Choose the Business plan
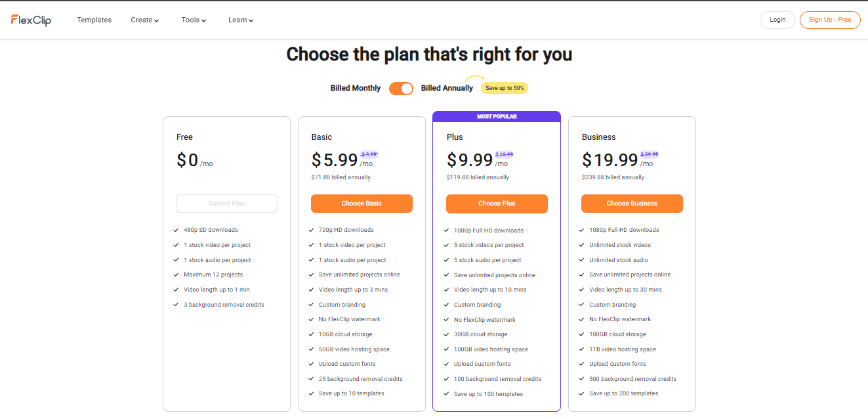 (632, 204)
